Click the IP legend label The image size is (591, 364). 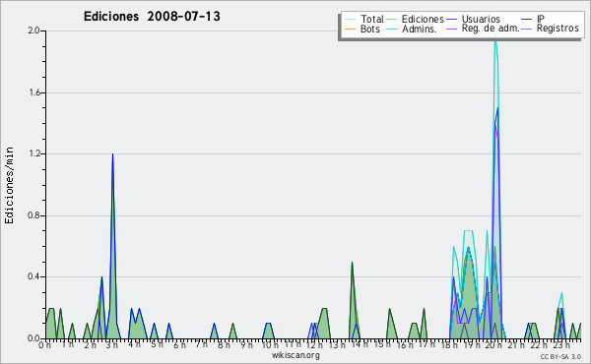click(541, 19)
